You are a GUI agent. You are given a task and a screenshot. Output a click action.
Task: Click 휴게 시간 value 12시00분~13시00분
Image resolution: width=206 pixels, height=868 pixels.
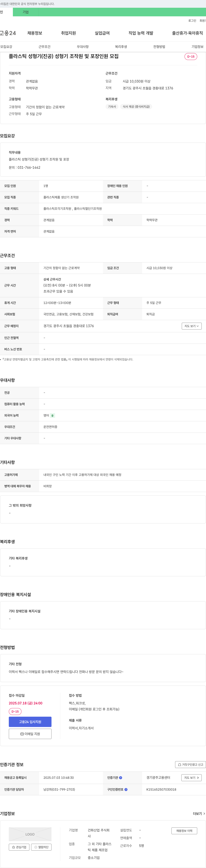(57, 303)
